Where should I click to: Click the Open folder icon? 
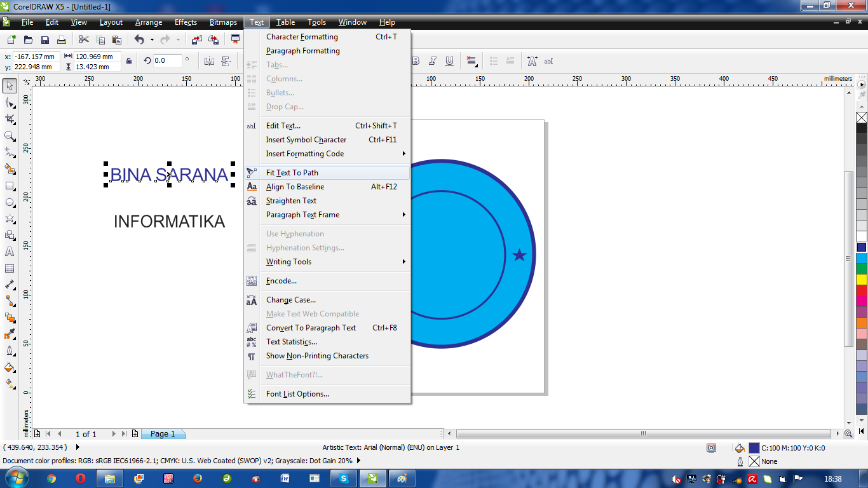[x=29, y=39]
